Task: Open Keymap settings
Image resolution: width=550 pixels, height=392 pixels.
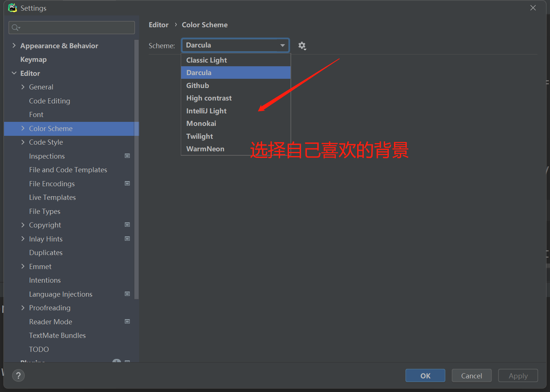Action: click(x=34, y=60)
